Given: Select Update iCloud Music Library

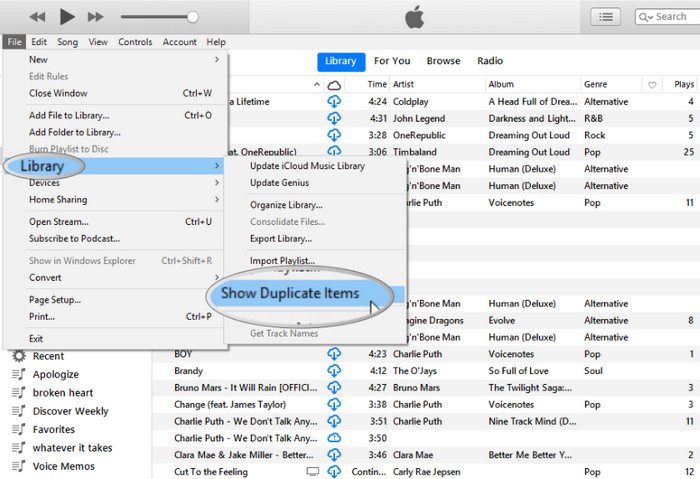Looking at the screenshot, I should (x=307, y=166).
